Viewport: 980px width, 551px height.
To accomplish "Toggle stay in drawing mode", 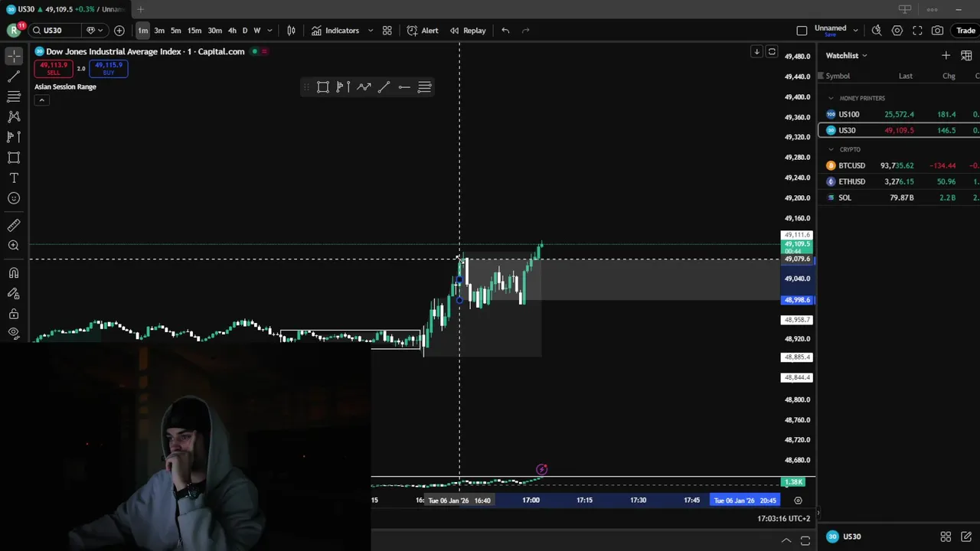I will coord(14,293).
